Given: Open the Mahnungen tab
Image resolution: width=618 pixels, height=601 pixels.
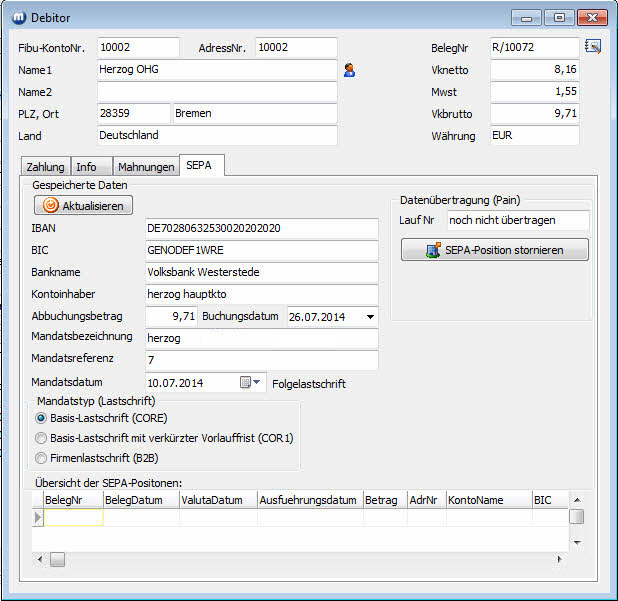Looking at the screenshot, I should (x=145, y=167).
